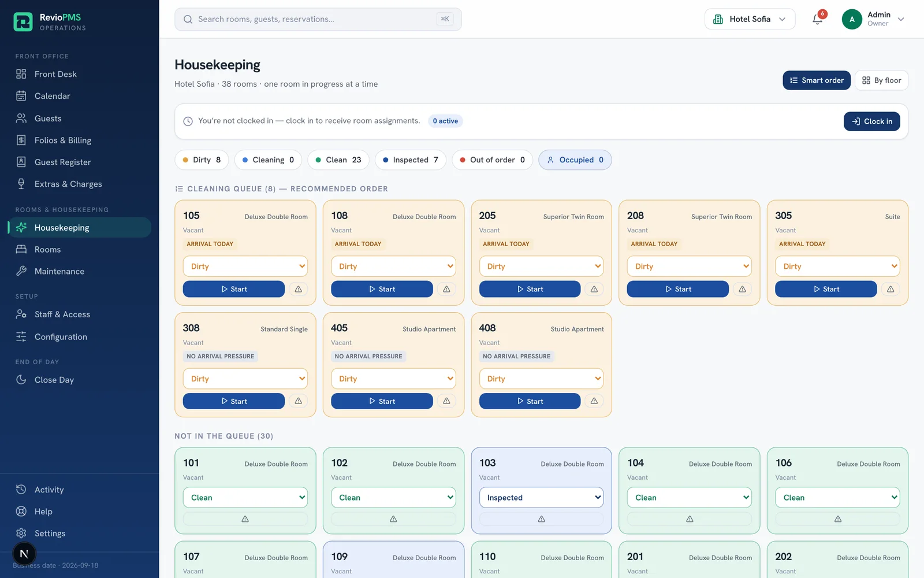Open the Calendar page

80,96
